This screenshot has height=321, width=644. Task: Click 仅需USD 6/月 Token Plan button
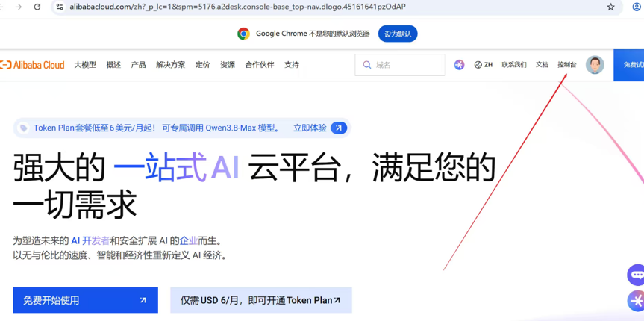pyautogui.click(x=260, y=300)
